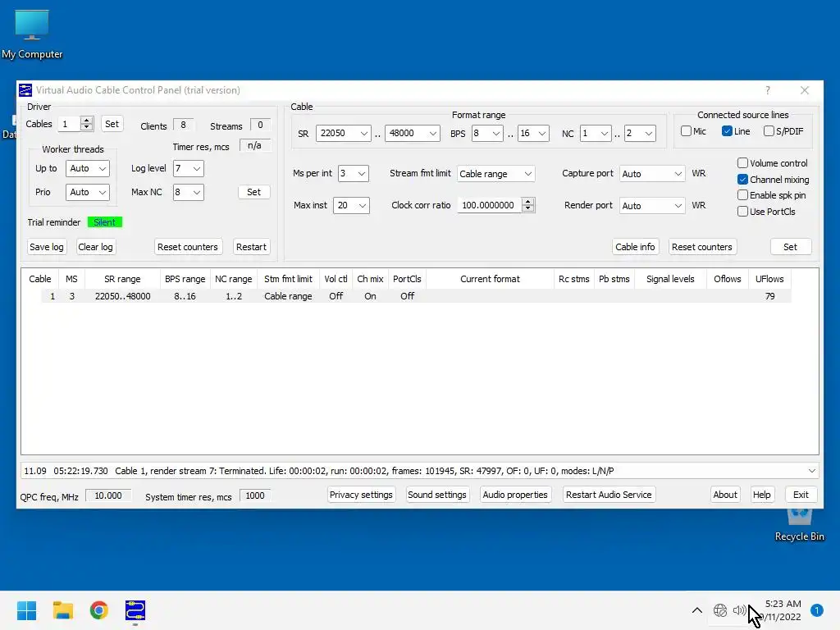
Task: Open the Render port dropdown
Action: pyautogui.click(x=652, y=206)
